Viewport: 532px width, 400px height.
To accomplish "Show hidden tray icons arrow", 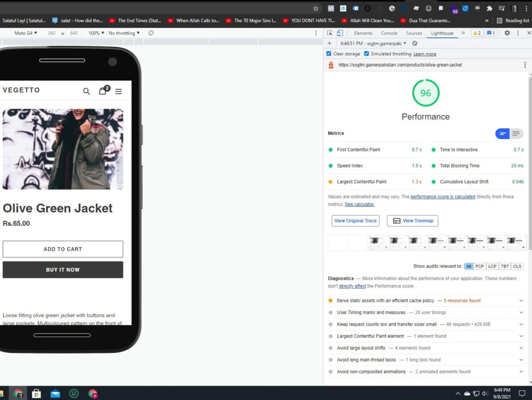I will point(458,394).
